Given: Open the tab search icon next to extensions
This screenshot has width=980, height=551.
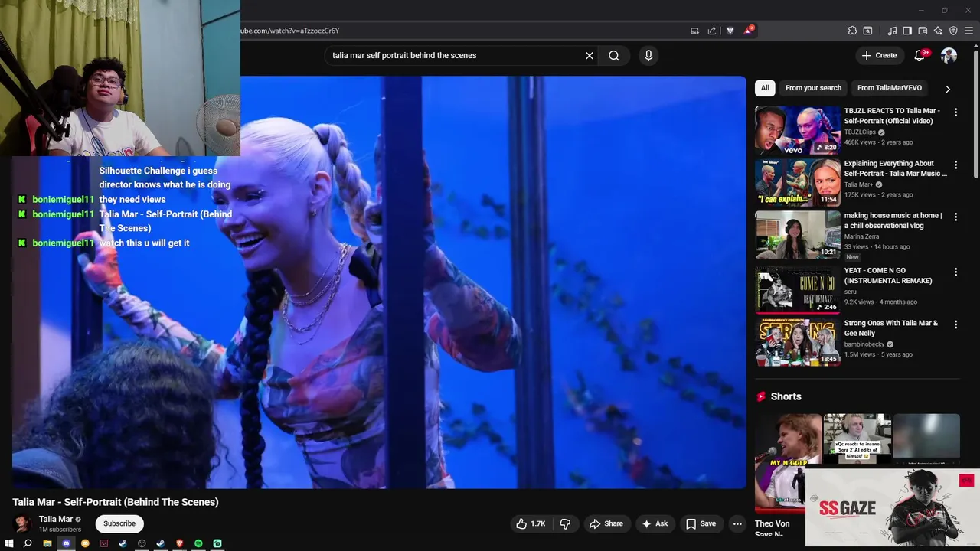Looking at the screenshot, I should (x=867, y=31).
